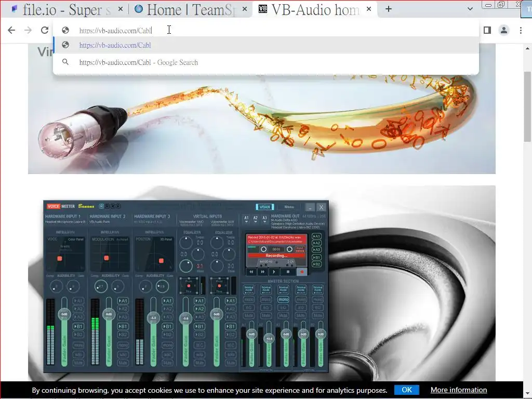Expand the tab search dropdown chevron

coord(470,9)
